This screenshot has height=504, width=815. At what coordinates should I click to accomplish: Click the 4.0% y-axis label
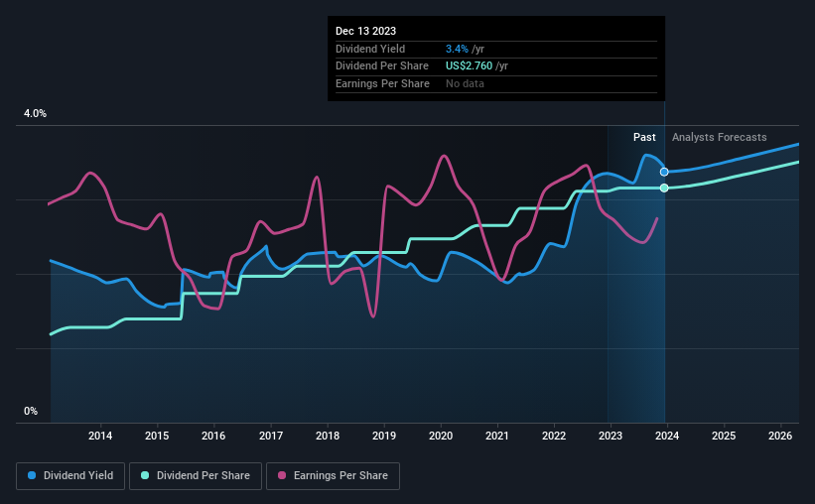coord(36,114)
